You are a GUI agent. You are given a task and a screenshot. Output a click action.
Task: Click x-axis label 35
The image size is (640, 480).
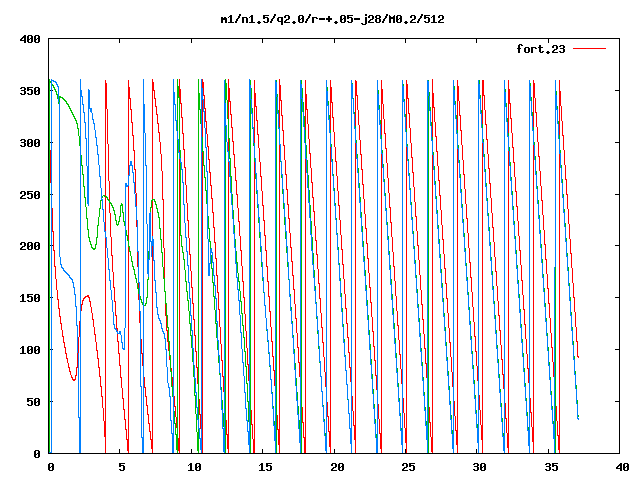(551, 467)
